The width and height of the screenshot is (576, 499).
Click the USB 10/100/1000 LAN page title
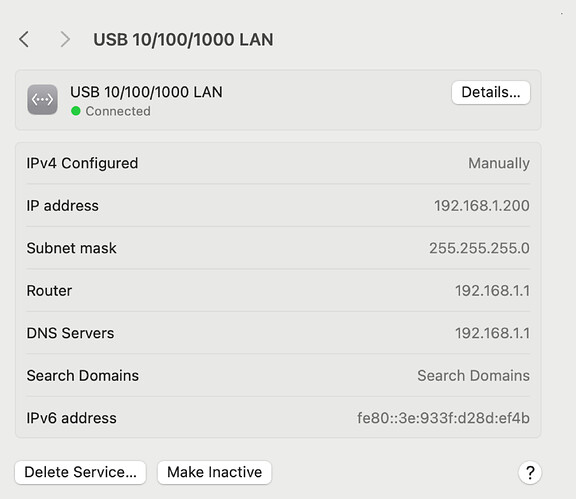183,39
